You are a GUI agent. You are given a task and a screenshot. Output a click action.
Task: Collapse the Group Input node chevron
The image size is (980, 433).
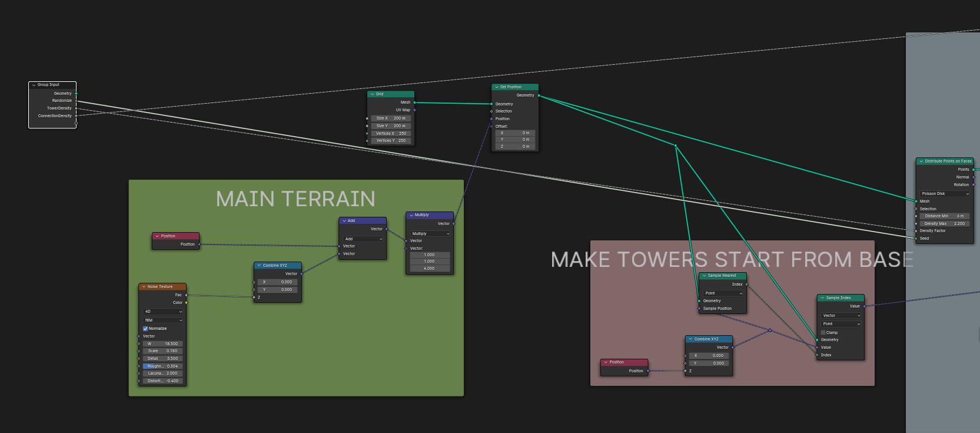(x=34, y=85)
